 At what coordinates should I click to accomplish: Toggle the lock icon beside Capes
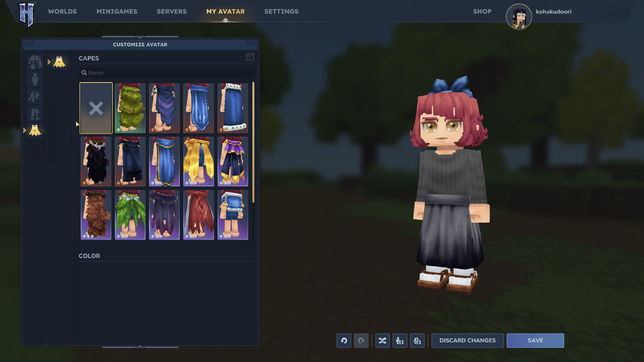pos(250,57)
